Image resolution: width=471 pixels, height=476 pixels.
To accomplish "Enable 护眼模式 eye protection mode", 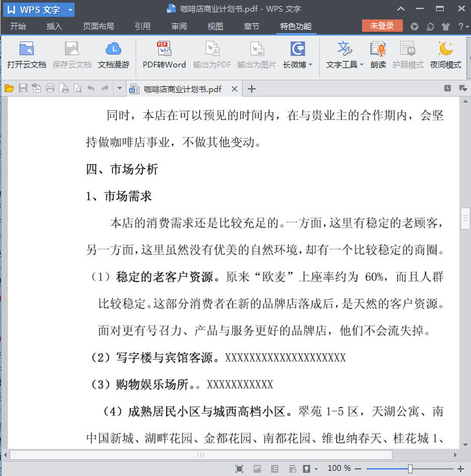I will pos(407,55).
